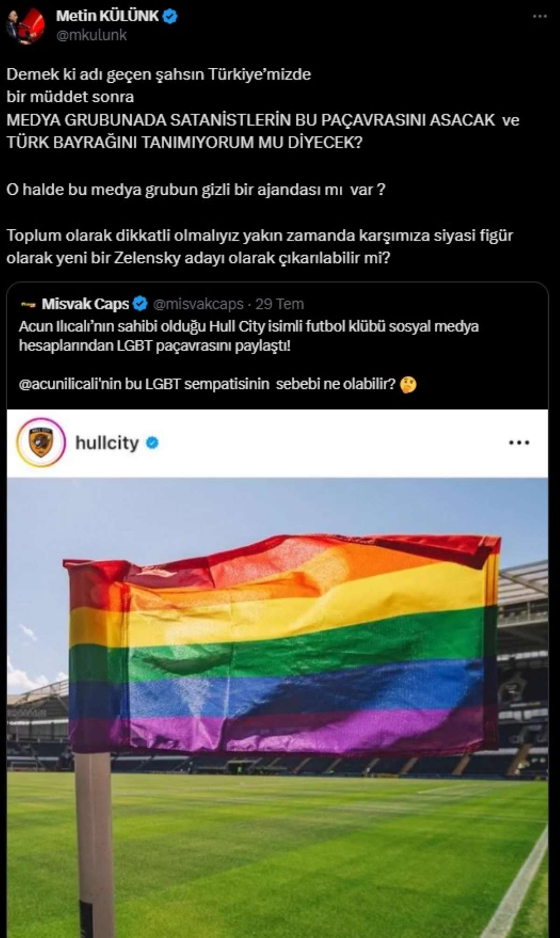560x938 pixels.
Task: Click the thinking face emoji in the quoted tweet
Action: (x=408, y=385)
